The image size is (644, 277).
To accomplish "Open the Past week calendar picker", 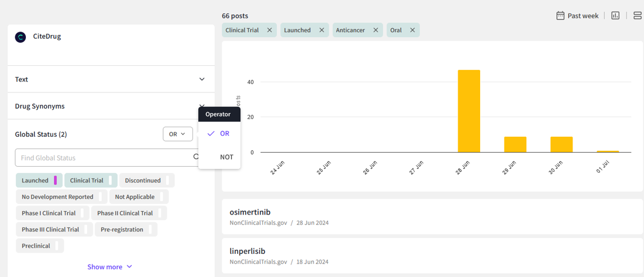I will click(577, 16).
